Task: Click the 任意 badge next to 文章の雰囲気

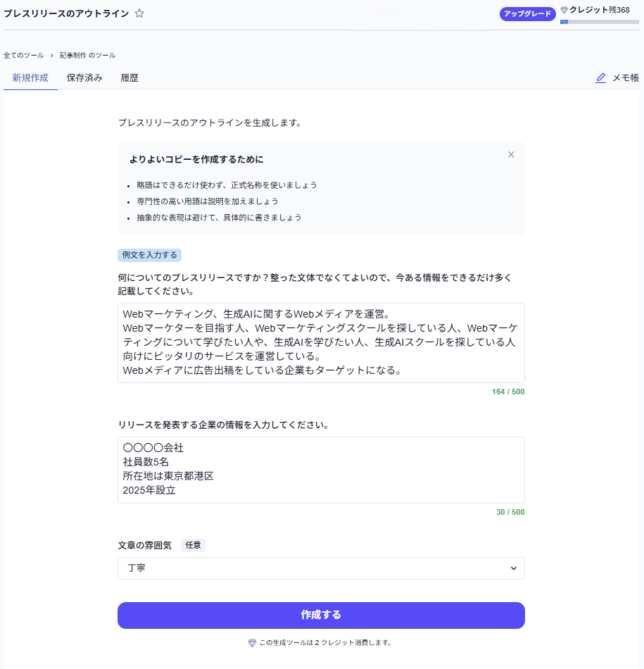Action: pyautogui.click(x=193, y=545)
